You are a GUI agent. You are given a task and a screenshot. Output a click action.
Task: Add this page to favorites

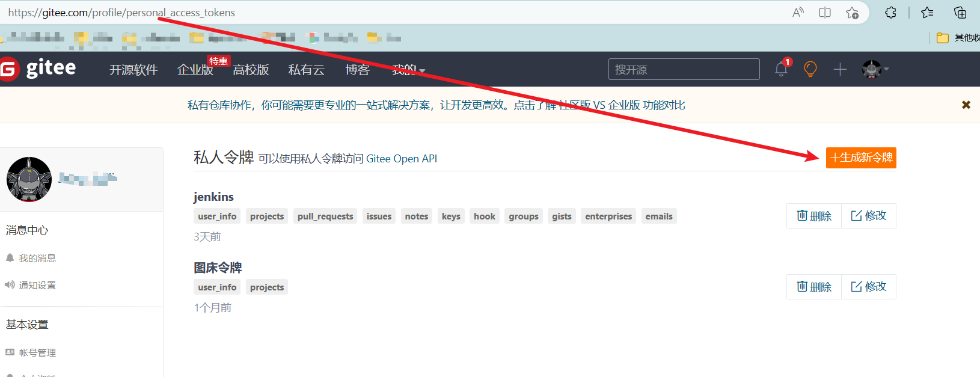click(852, 13)
